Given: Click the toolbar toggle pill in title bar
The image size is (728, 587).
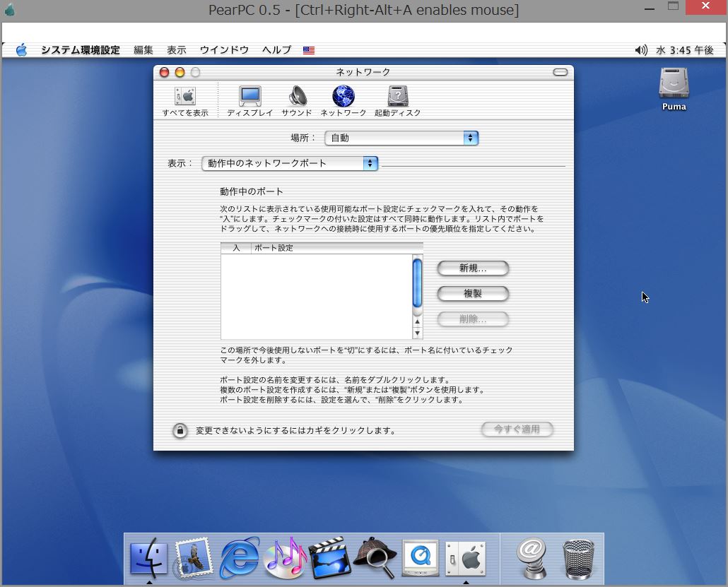Looking at the screenshot, I should point(560,72).
